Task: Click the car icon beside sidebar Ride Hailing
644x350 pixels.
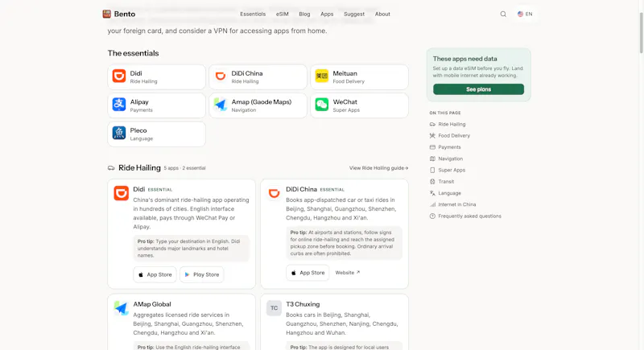Action: coord(432,125)
